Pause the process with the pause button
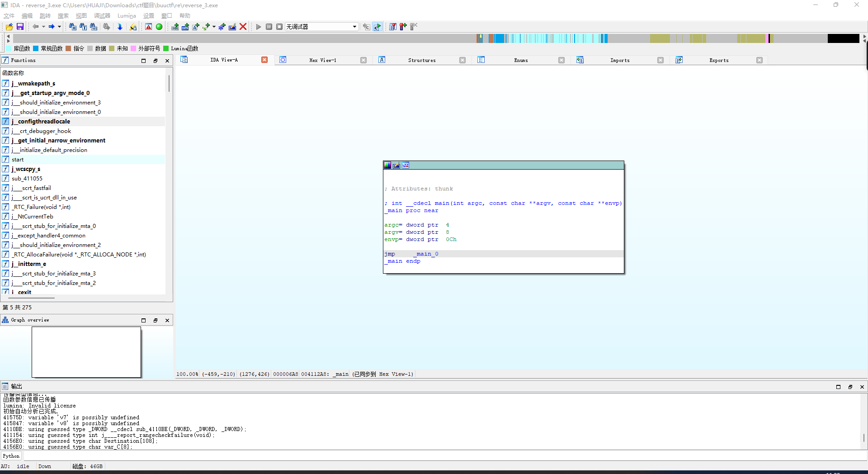868x474 pixels. [x=269, y=27]
